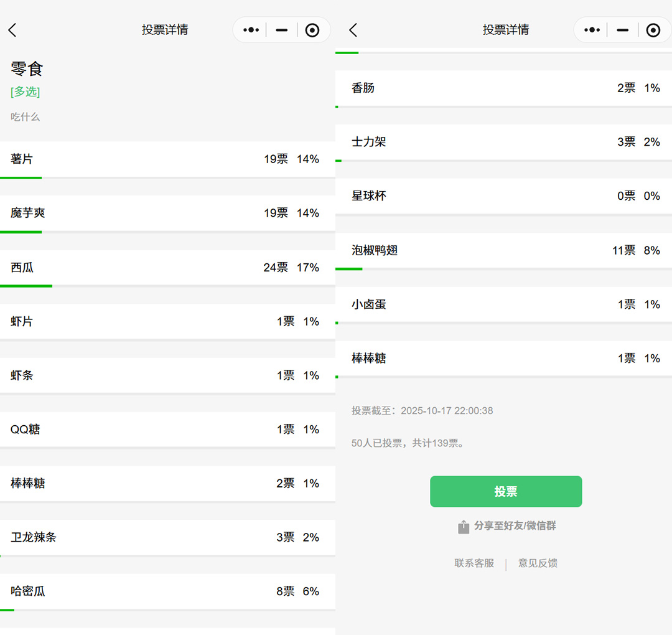Image resolution: width=672 pixels, height=635 pixels.
Task: Open the 意见反馈 link
Action: 538,563
